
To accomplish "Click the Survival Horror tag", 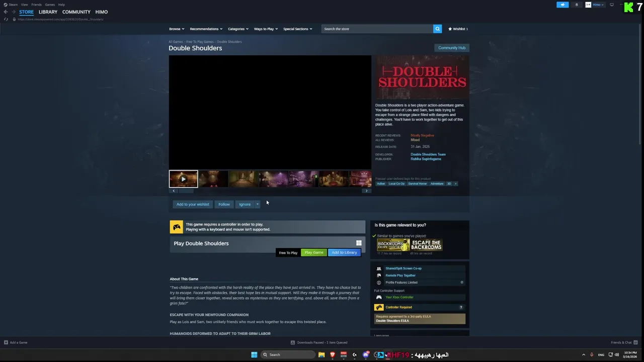I will [417, 184].
